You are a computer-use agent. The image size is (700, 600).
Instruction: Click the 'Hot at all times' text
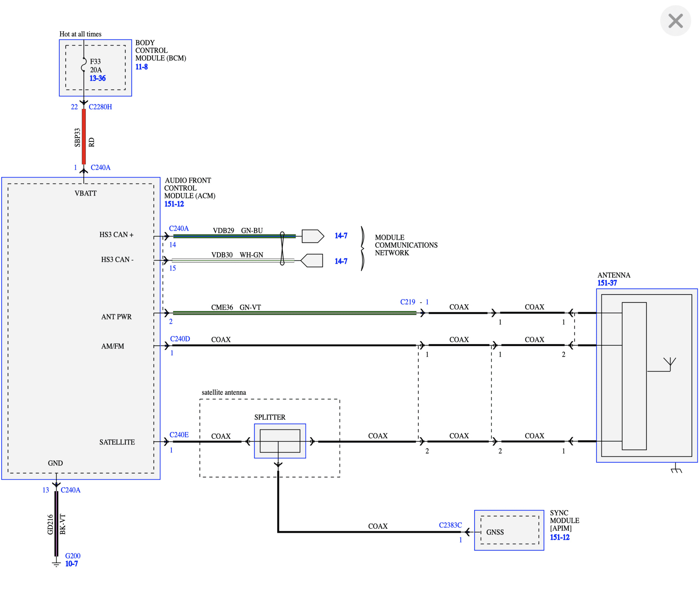click(x=80, y=34)
